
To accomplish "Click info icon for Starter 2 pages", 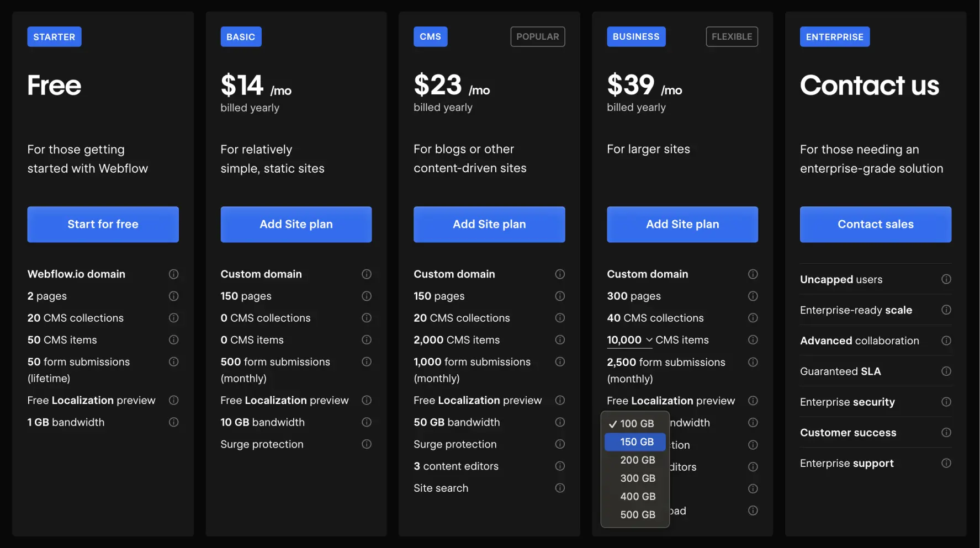I will tap(173, 296).
